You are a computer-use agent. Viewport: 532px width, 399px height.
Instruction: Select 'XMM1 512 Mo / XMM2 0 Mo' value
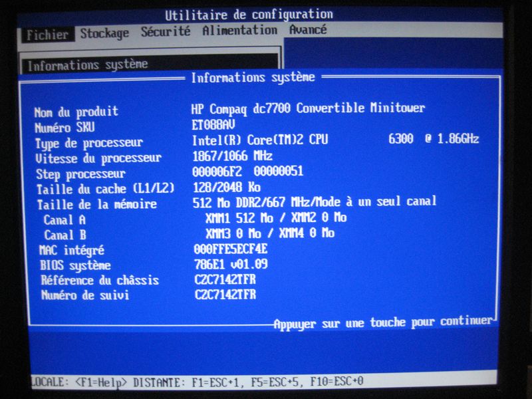click(x=276, y=217)
